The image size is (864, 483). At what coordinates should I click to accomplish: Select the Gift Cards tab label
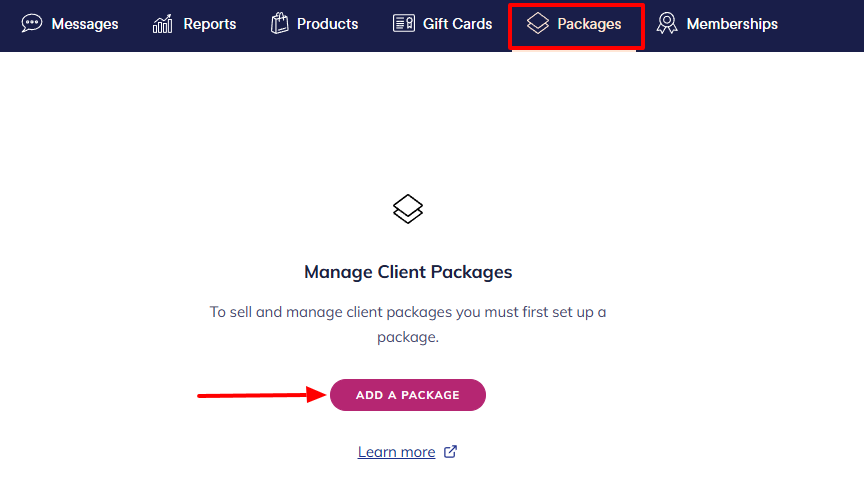[457, 24]
